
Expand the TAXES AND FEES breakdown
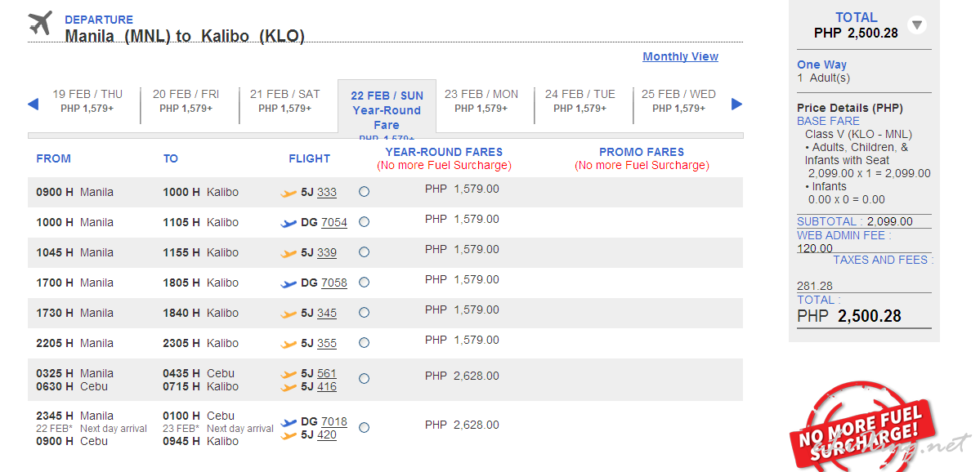tap(882, 260)
